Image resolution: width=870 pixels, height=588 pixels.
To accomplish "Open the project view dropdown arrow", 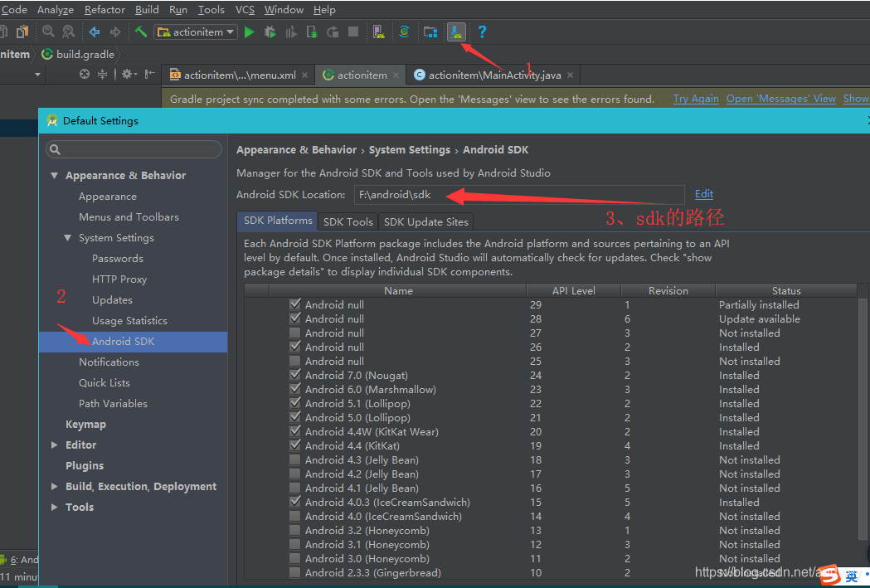I will (x=37, y=75).
